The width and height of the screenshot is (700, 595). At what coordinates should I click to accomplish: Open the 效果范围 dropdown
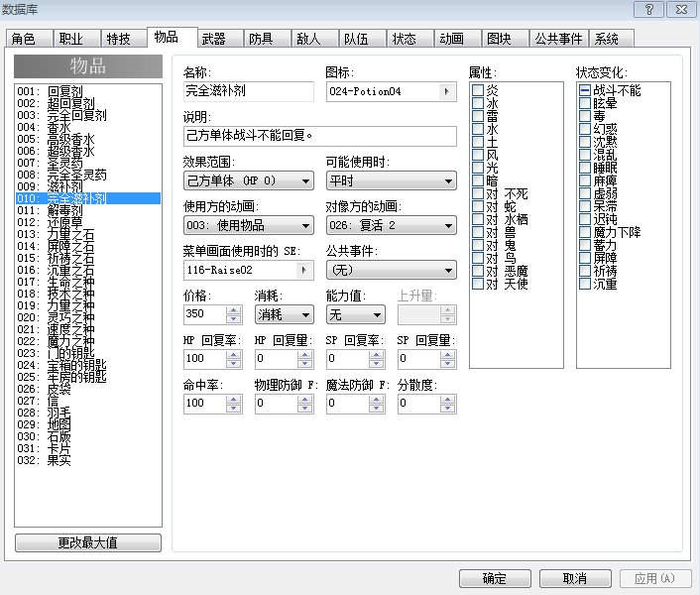pyautogui.click(x=249, y=180)
